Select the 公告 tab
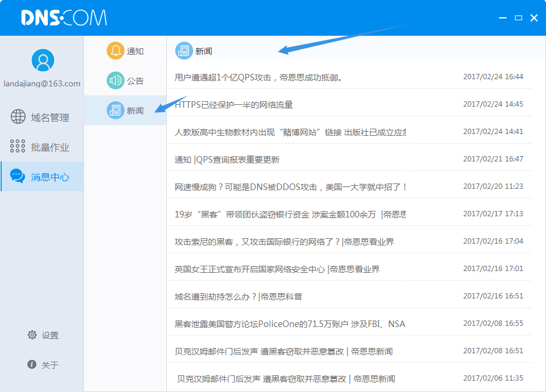The image size is (546, 392). point(135,81)
